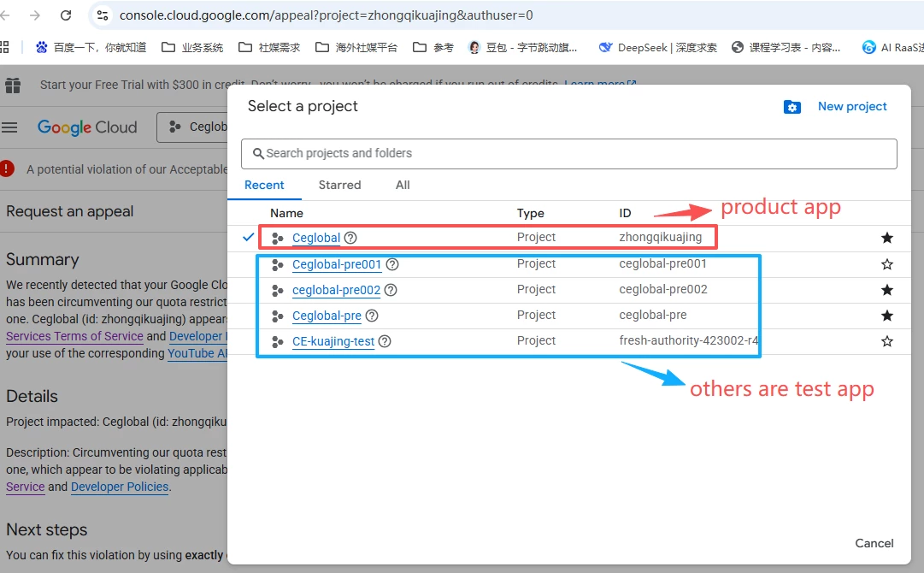Viewport: 924px width, 573px height.
Task: Open the 参考 bookmark folder
Action: pos(433,47)
